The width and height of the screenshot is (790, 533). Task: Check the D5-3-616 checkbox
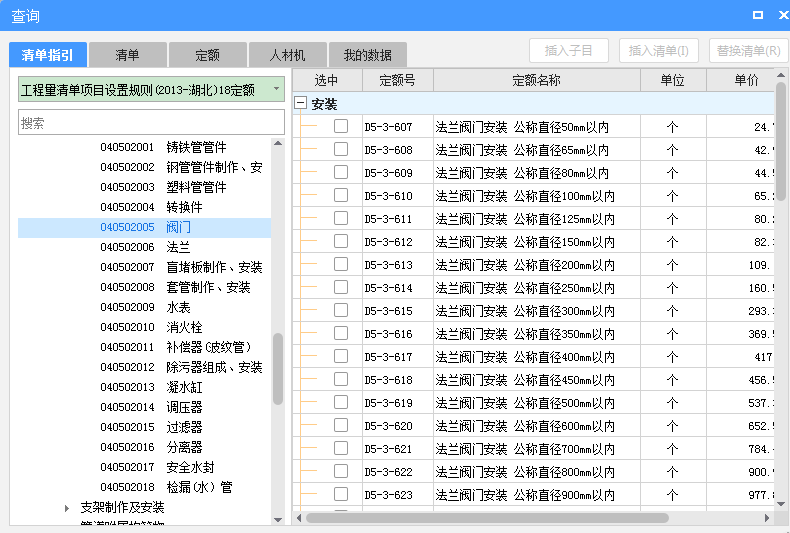pyautogui.click(x=341, y=333)
